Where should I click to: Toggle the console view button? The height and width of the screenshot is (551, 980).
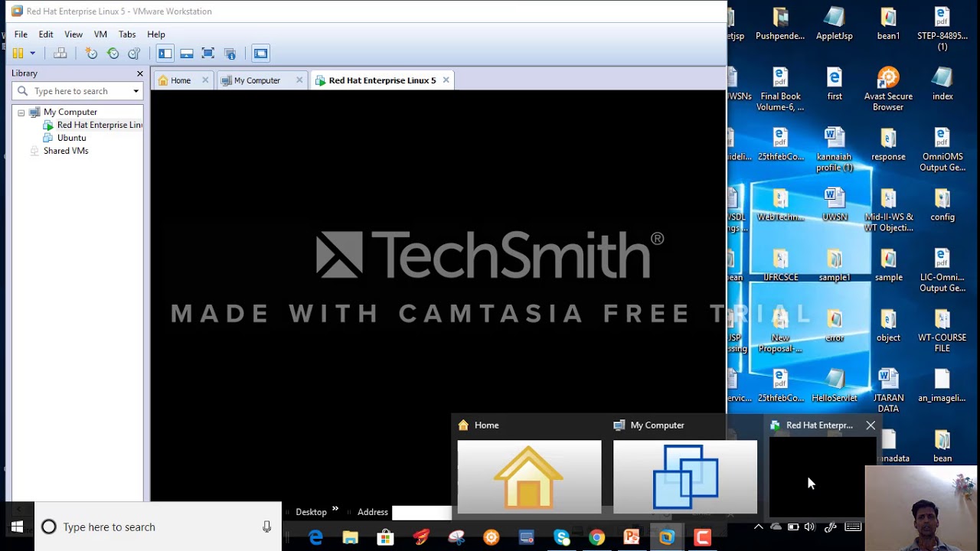[x=261, y=54]
